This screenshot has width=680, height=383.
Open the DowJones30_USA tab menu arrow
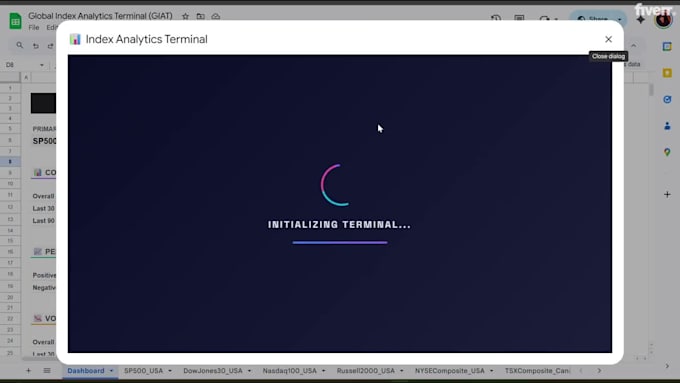tap(249, 371)
